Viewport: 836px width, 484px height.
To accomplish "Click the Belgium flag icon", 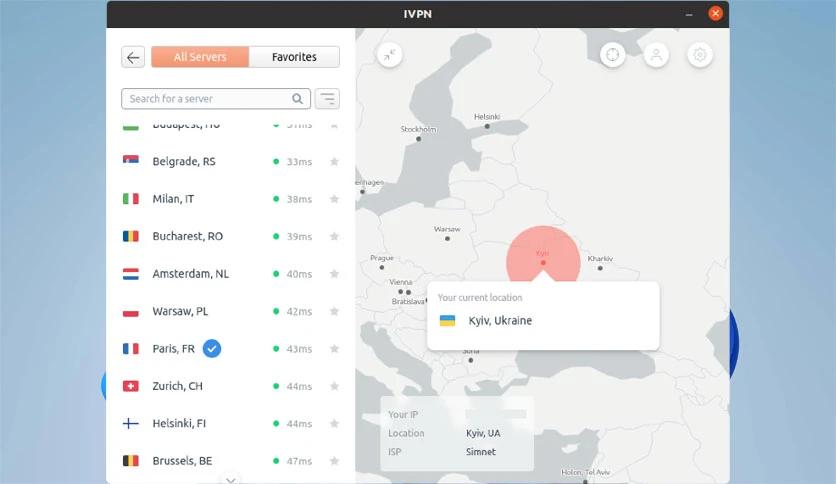I will click(131, 461).
